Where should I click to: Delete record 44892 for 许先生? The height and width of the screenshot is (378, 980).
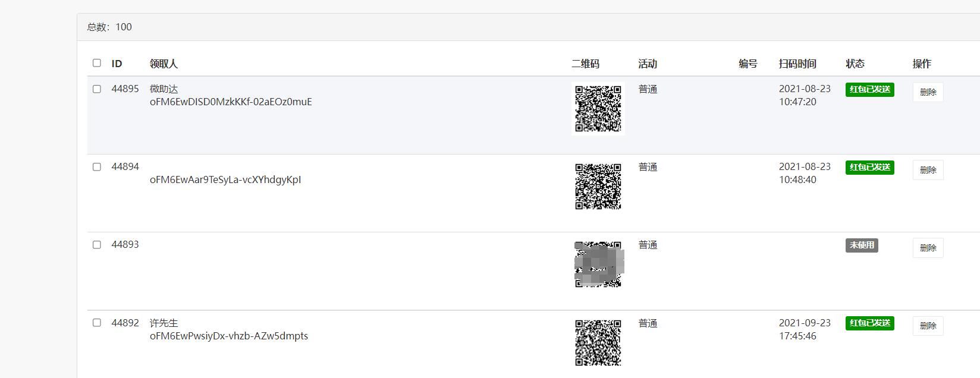pyautogui.click(x=928, y=326)
